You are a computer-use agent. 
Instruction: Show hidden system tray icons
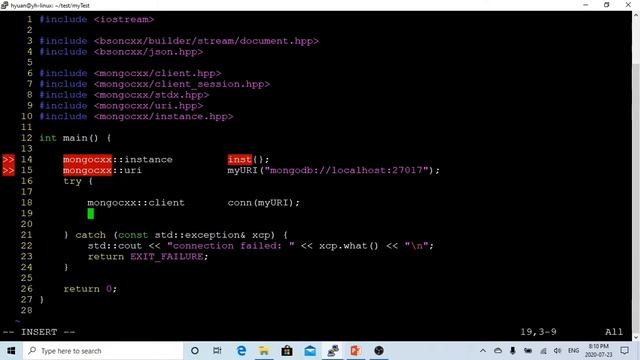point(483,351)
